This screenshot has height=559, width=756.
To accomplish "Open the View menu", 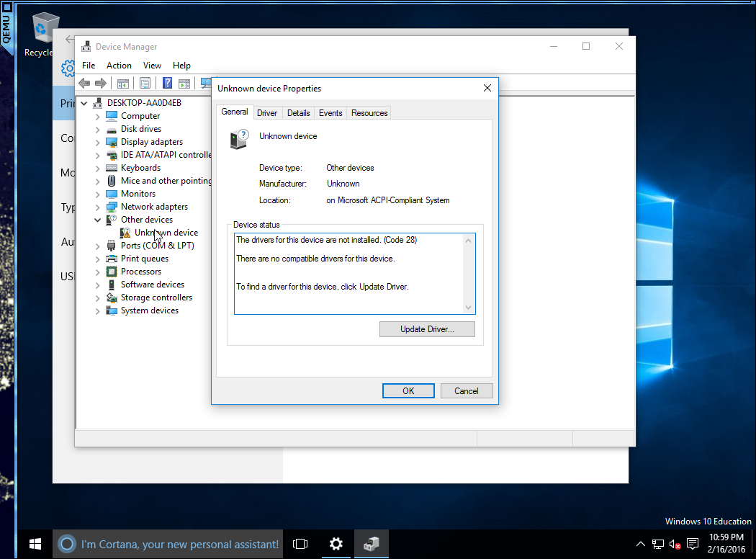I will pyautogui.click(x=152, y=65).
